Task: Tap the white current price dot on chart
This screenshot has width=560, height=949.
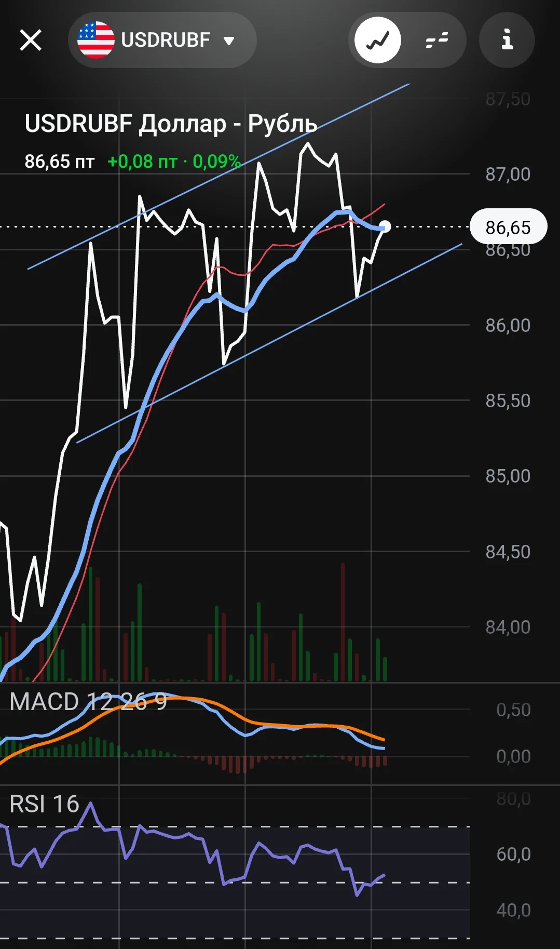Action: click(385, 226)
